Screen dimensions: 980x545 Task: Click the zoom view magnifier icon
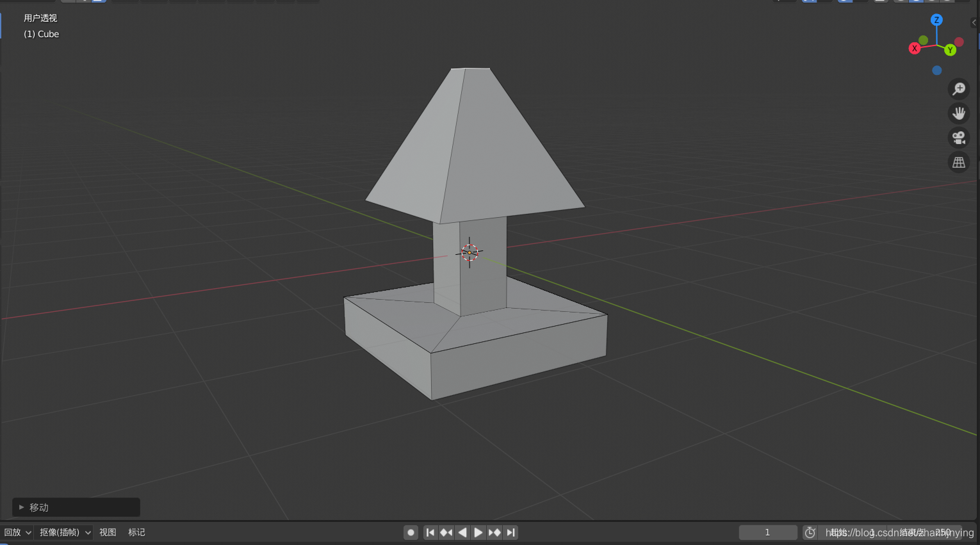(959, 89)
